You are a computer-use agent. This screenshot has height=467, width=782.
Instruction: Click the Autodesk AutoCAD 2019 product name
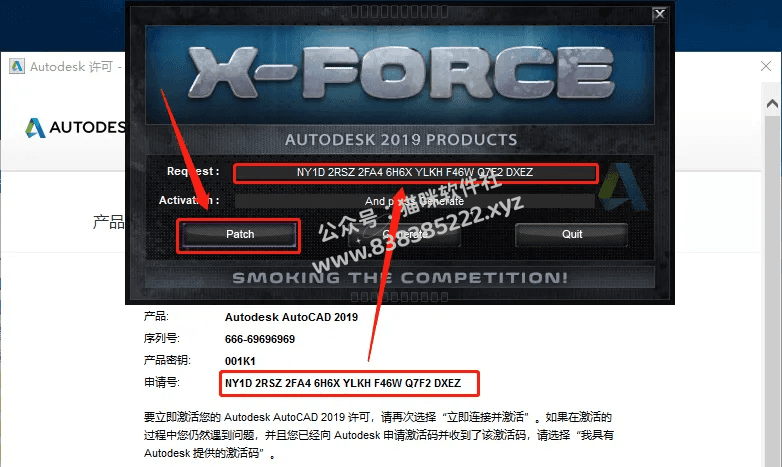click(x=291, y=317)
